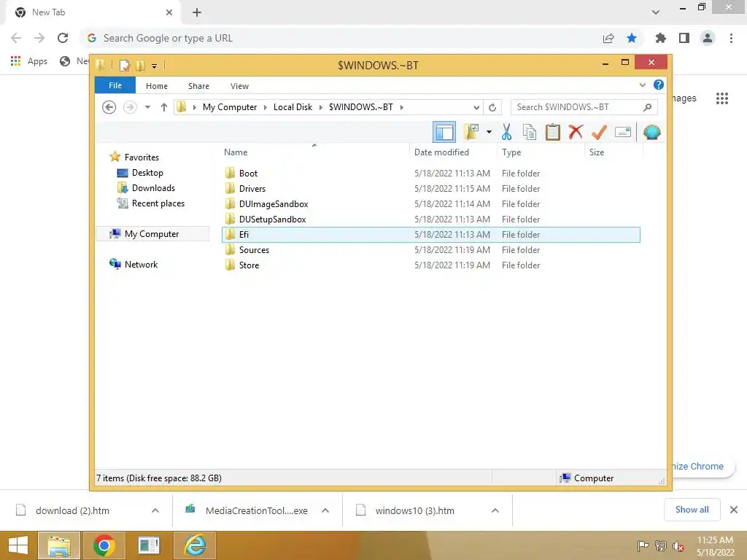This screenshot has height=560, width=747.
Task: Open the folder options toolbar icon
Action: pyautogui.click(x=472, y=132)
